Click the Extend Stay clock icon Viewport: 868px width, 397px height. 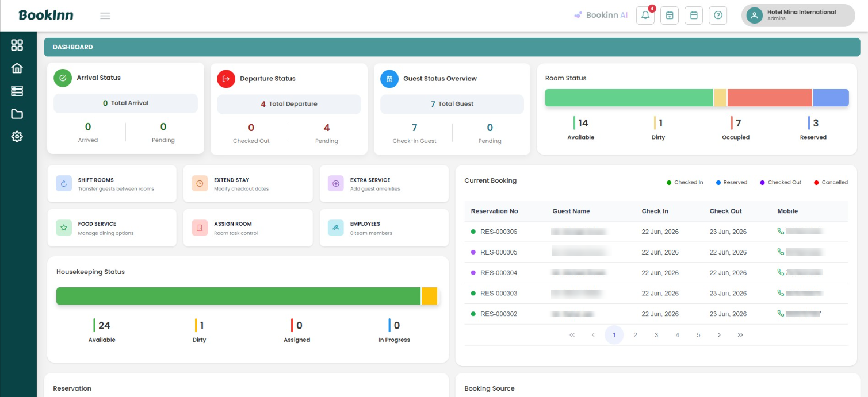click(x=200, y=184)
